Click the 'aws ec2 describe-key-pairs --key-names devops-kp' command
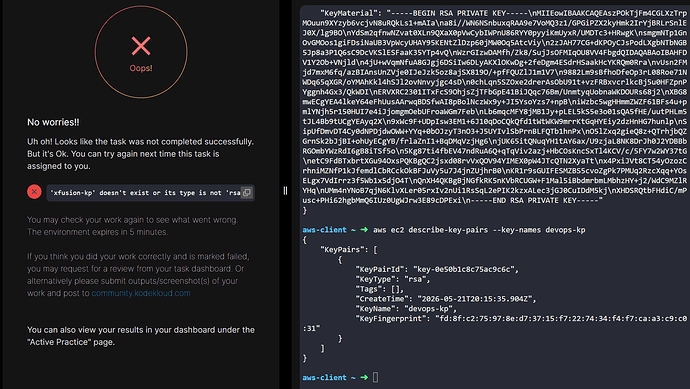This screenshot has width=690, height=389. pyautogui.click(x=479, y=230)
